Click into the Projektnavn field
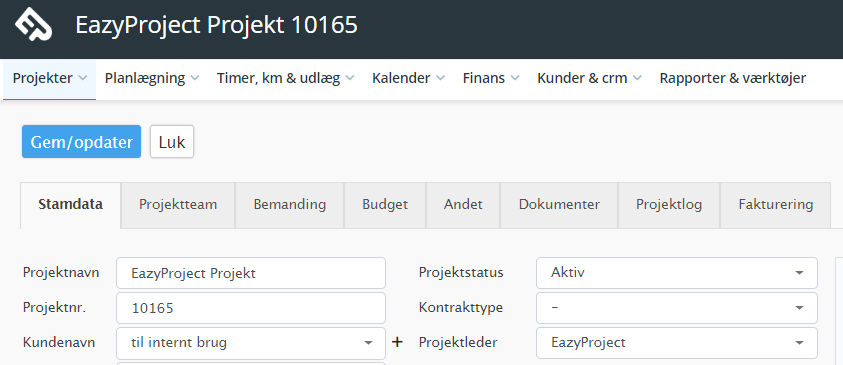843x365 pixels. [251, 273]
